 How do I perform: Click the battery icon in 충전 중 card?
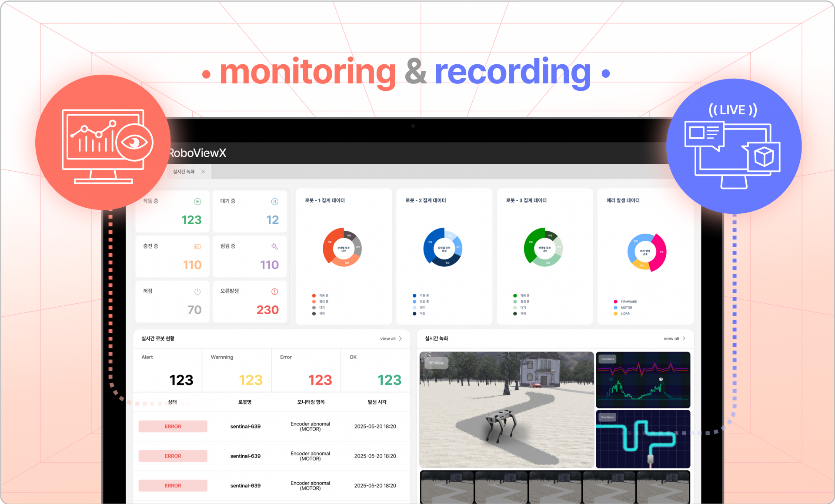click(197, 247)
